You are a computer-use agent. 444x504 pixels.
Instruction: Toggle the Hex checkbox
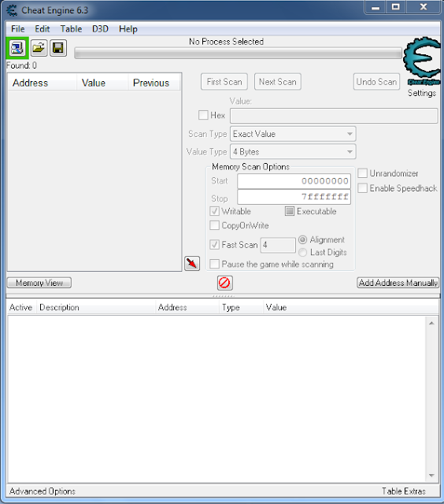[203, 115]
